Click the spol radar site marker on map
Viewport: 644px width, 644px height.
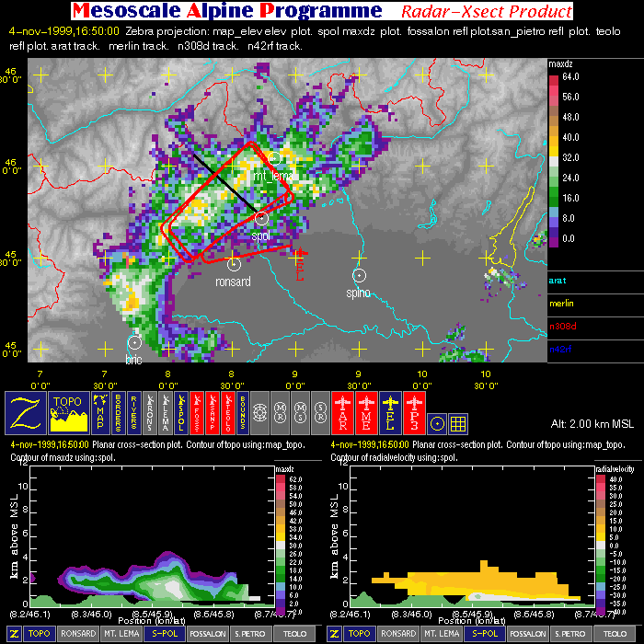(x=261, y=218)
